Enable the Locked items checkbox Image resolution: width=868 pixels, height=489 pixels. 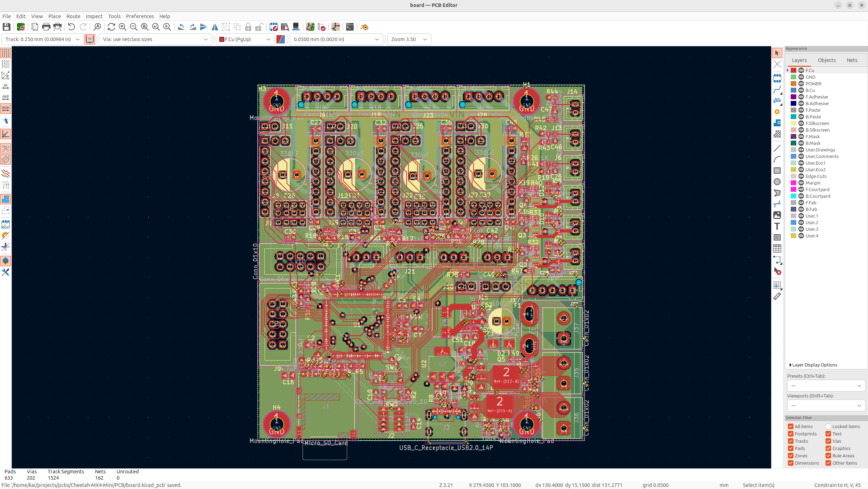[828, 426]
